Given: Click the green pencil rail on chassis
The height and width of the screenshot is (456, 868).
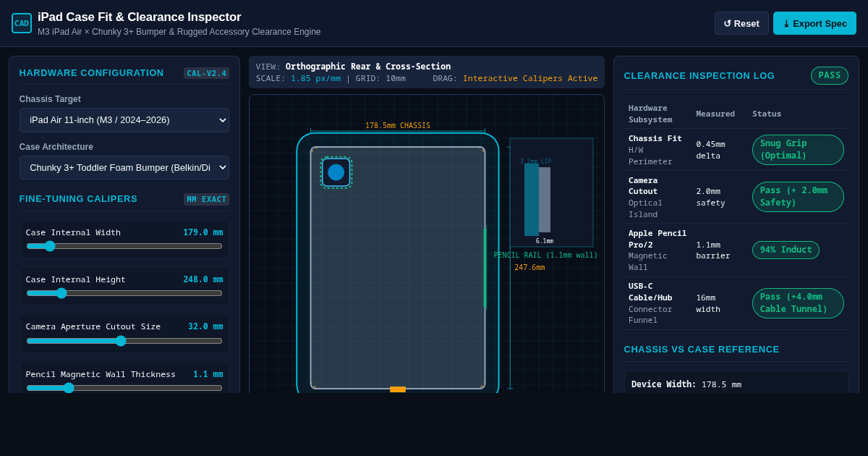Looking at the screenshot, I should (x=485, y=267).
